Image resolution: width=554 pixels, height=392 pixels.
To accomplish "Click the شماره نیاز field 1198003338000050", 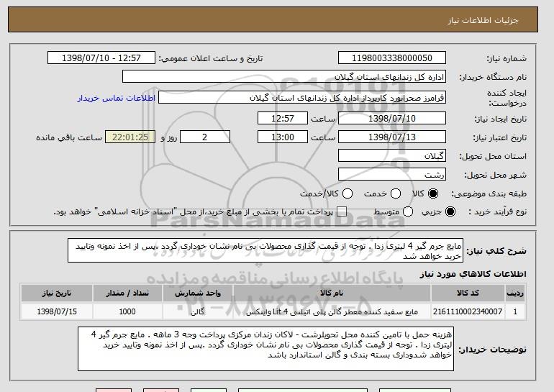I will pyautogui.click(x=392, y=58).
